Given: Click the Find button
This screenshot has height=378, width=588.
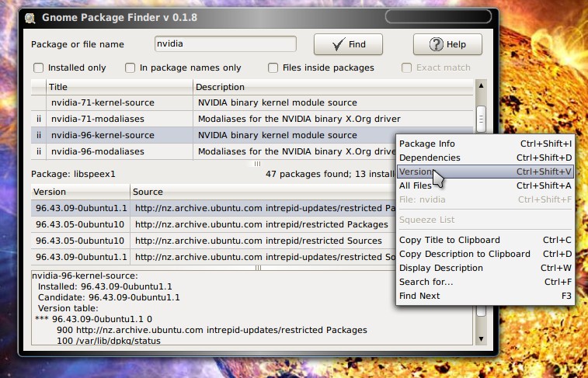Looking at the screenshot, I should click(348, 44).
